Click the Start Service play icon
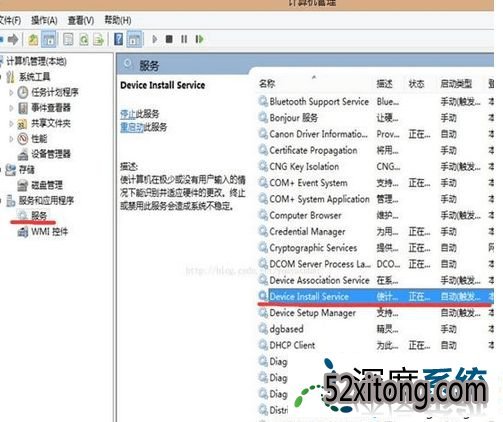503x422 pixels. [154, 39]
